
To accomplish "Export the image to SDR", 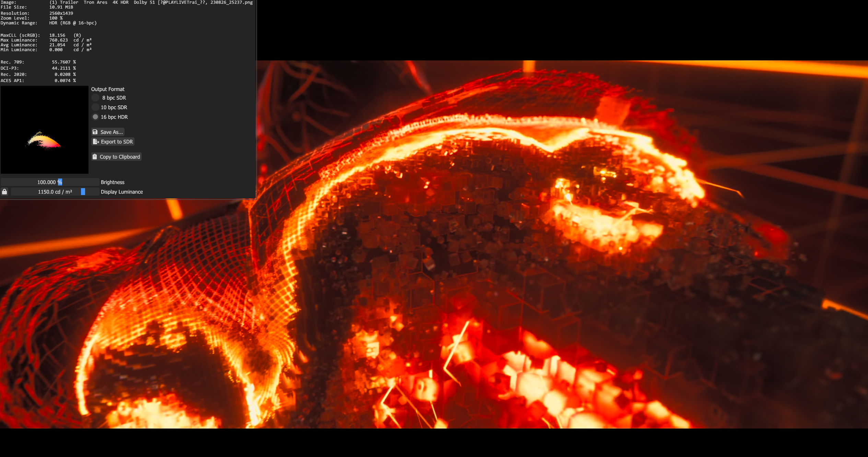I will [113, 141].
